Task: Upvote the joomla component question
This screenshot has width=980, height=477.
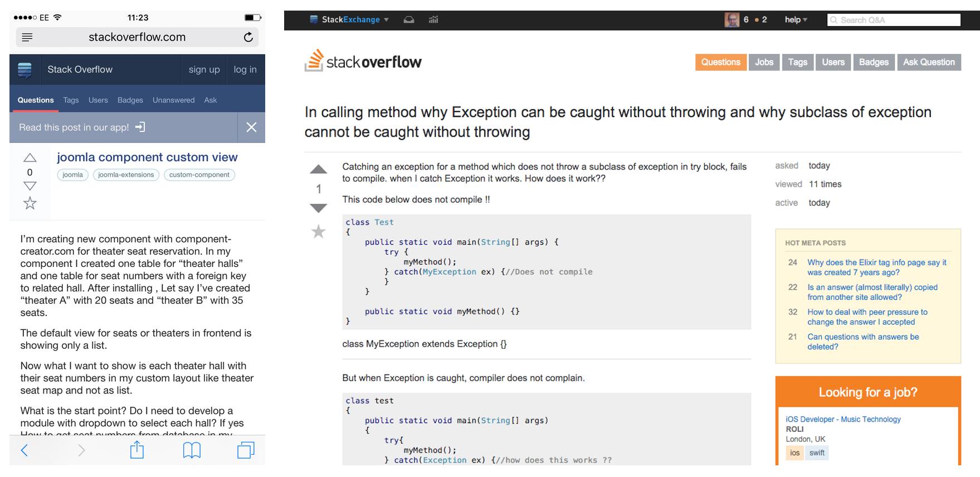Action: 30,158
